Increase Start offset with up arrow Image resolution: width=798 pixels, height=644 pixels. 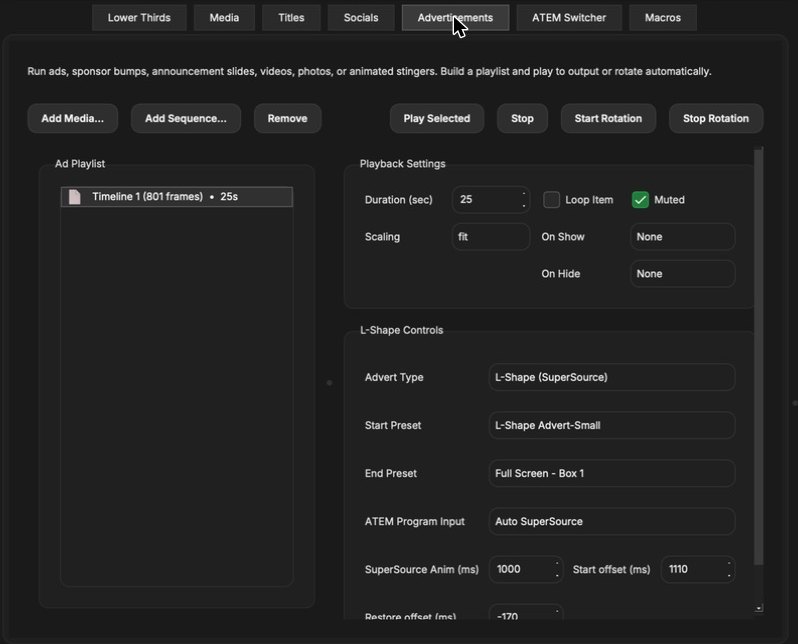click(x=729, y=564)
